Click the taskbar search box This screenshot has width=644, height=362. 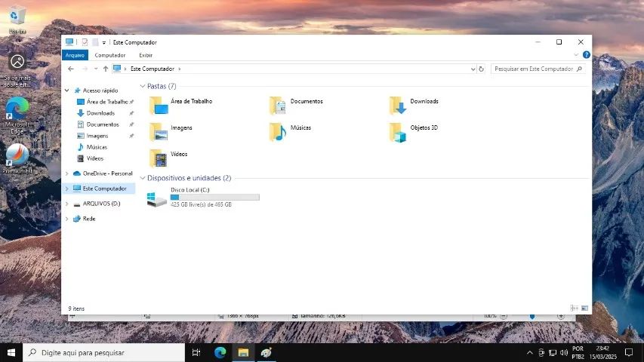pyautogui.click(x=103, y=352)
